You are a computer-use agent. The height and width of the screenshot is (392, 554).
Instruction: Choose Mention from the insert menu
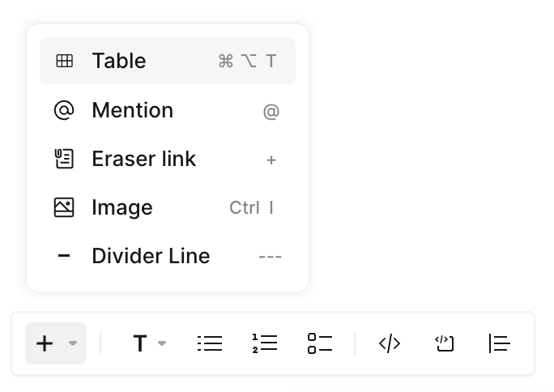click(168, 110)
